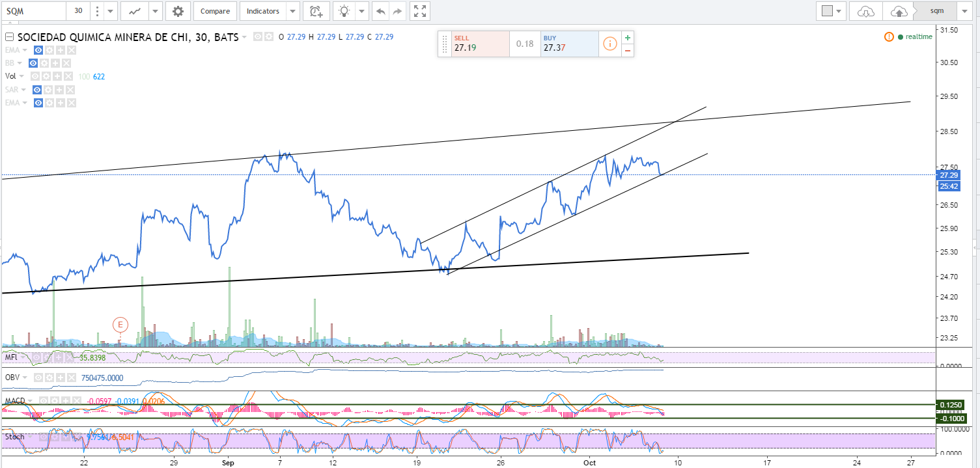Open BB indicator settings gear
980x468 pixels.
[x=44, y=63]
